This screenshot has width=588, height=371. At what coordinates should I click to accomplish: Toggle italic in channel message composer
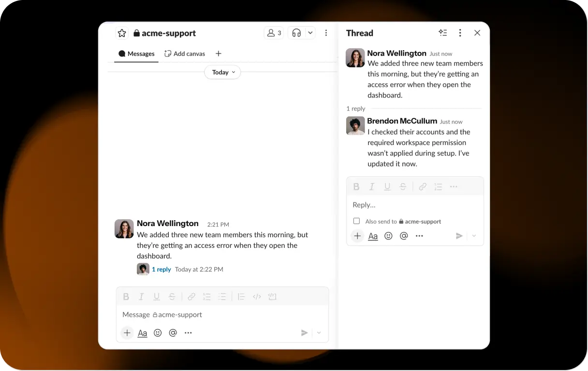(x=141, y=297)
